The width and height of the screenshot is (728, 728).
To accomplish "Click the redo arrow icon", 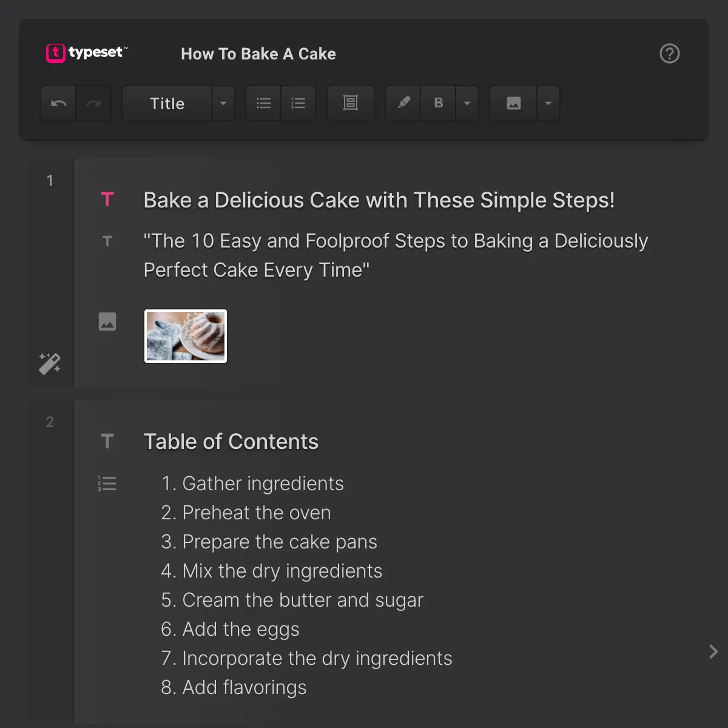I will 93,104.
